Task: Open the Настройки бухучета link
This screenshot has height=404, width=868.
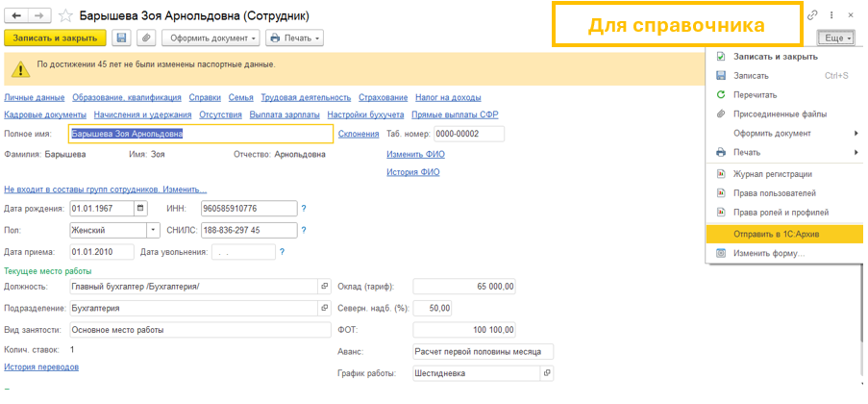Action: 366,114
